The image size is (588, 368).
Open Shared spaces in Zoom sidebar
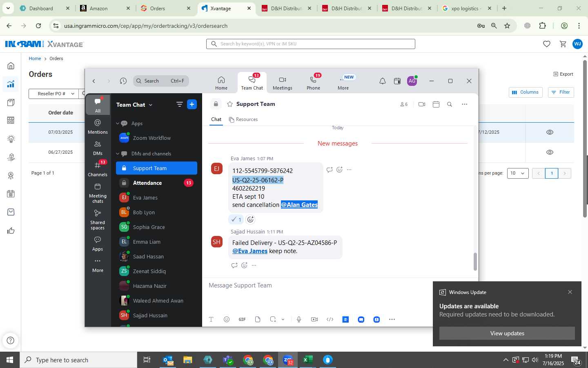[x=98, y=220]
